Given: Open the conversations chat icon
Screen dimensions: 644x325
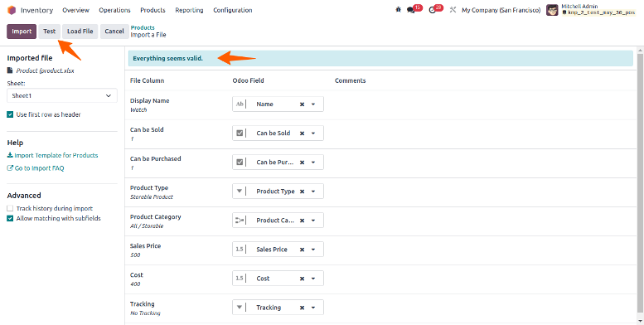Looking at the screenshot, I should pyautogui.click(x=410, y=10).
